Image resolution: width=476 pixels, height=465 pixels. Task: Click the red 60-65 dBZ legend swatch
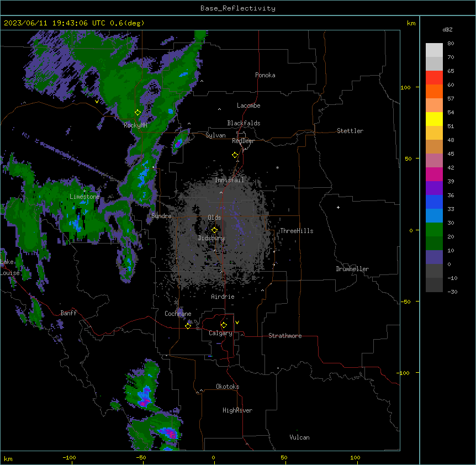coord(434,77)
